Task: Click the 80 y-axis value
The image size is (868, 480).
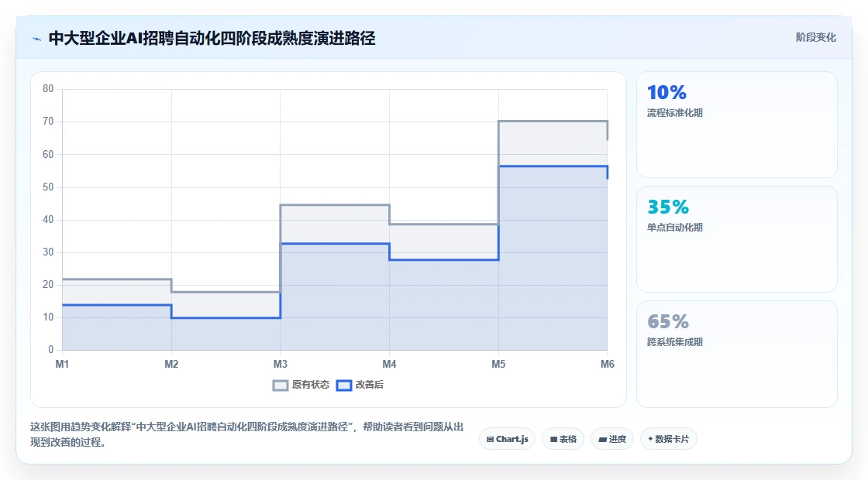Action: click(48, 89)
